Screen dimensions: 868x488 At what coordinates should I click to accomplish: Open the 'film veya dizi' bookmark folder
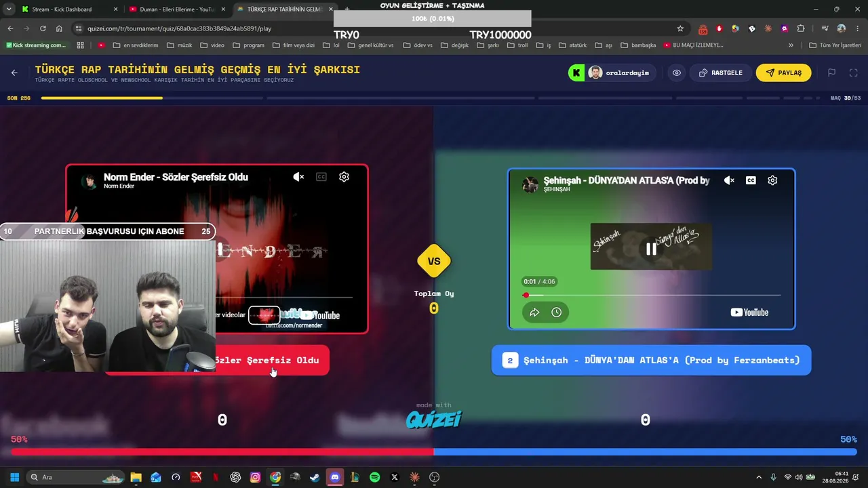tap(294, 45)
